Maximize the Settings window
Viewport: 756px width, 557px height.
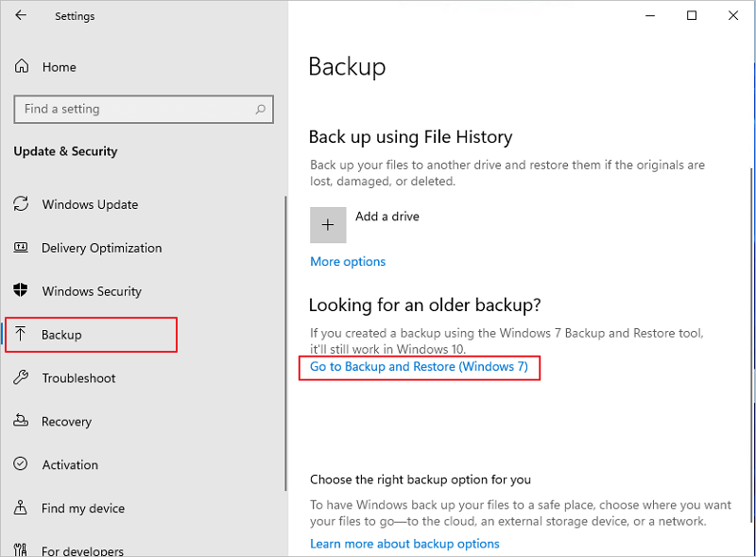point(692,16)
